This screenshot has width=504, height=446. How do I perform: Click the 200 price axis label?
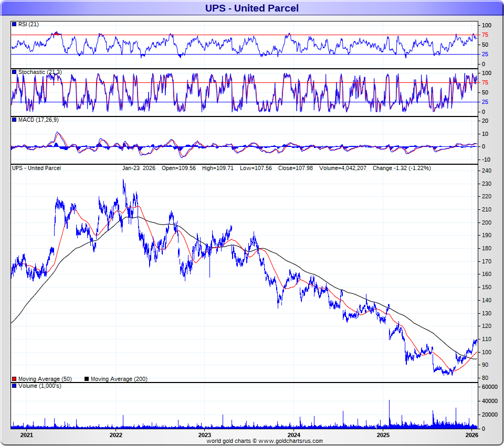coord(487,222)
